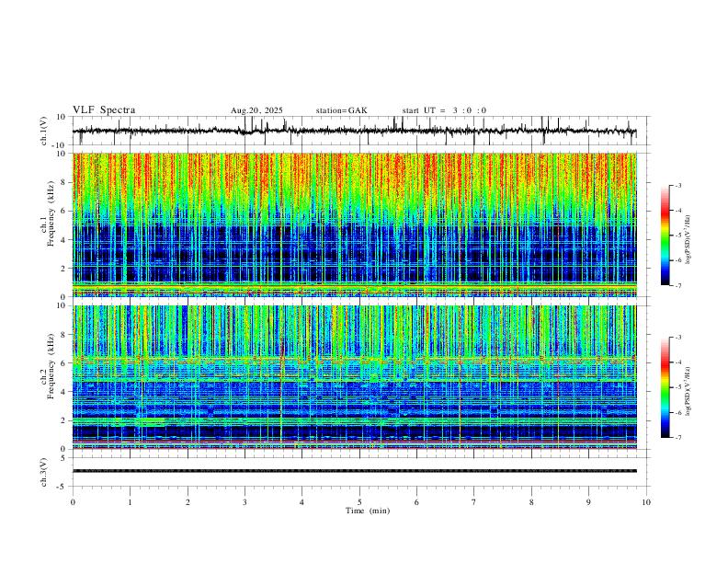728x563 pixels.
Task: Click the ch.3 black voltage trace
Action: 354,471
